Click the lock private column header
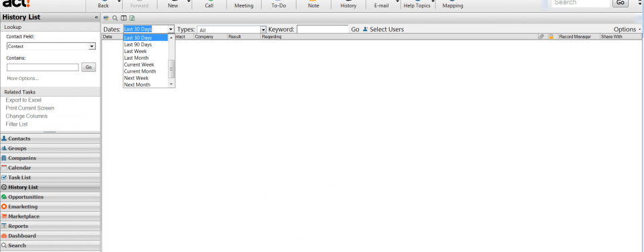 click(551, 37)
